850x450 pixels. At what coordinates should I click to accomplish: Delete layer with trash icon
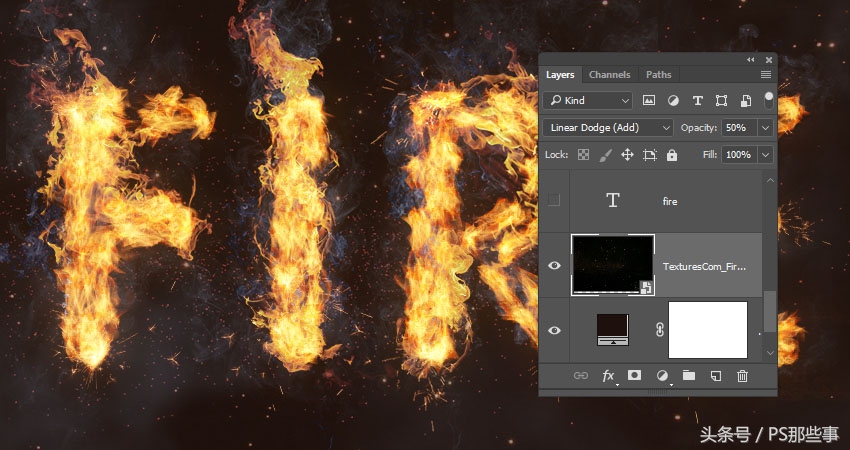pyautogui.click(x=742, y=376)
